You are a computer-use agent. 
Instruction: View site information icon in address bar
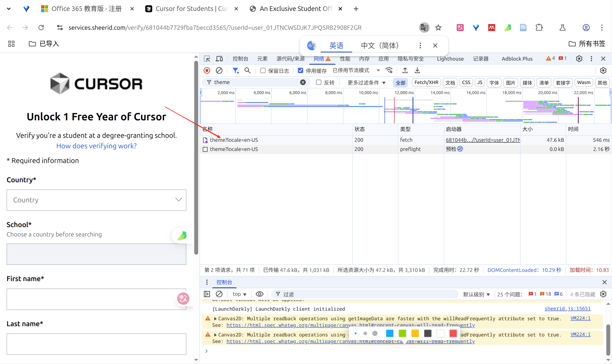click(x=59, y=28)
